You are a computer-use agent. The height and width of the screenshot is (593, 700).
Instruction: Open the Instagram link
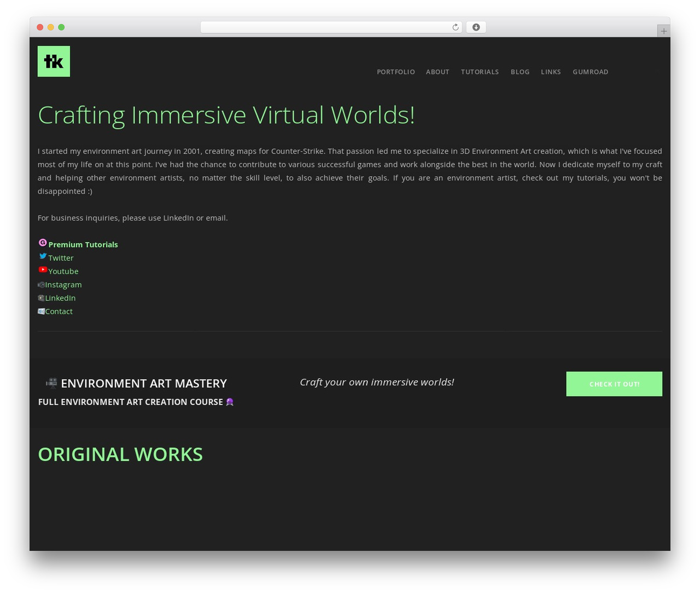point(63,284)
